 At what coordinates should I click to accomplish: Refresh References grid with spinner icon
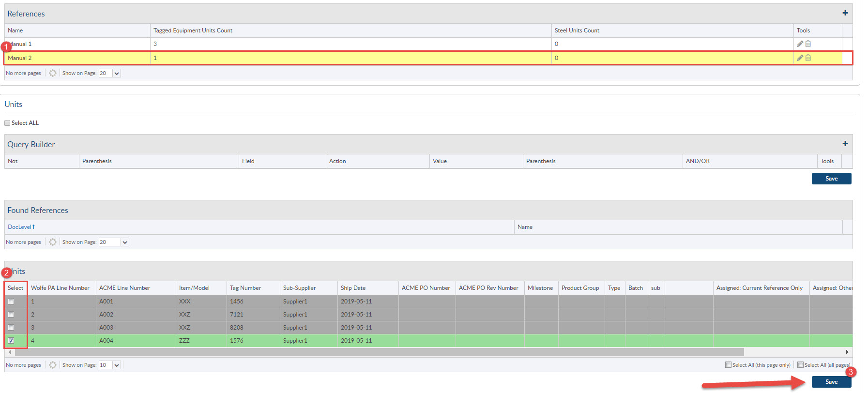53,73
